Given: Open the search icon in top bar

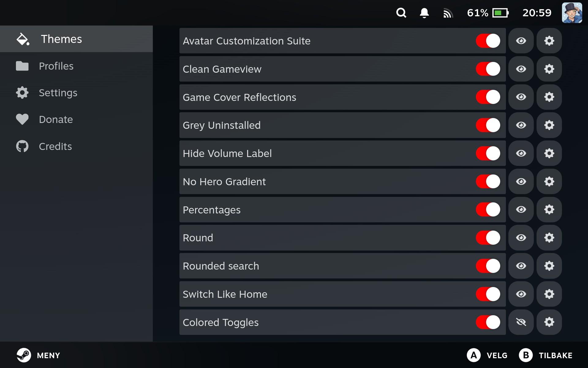Looking at the screenshot, I should click(401, 13).
